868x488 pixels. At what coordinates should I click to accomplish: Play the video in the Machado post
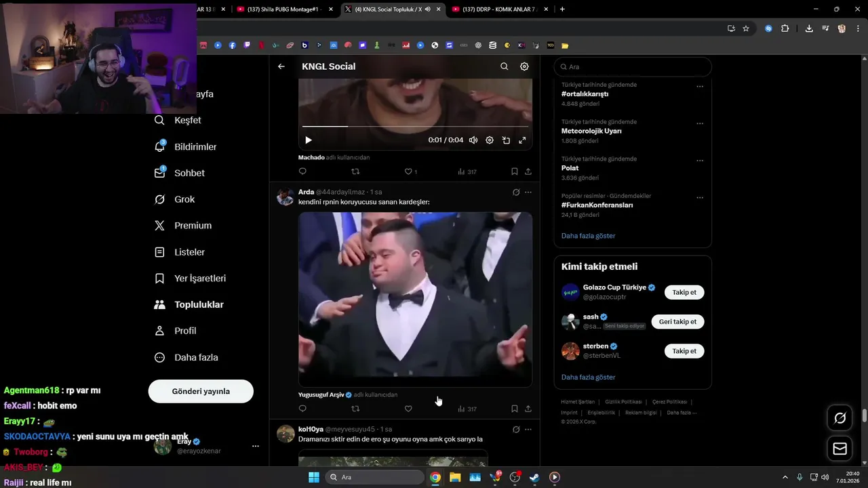(308, 140)
